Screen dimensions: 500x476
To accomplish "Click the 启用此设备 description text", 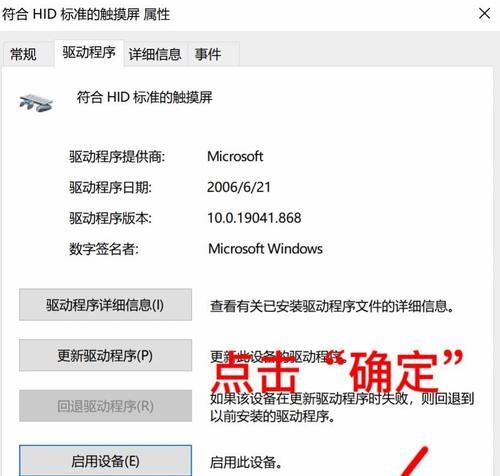I will click(x=246, y=462).
